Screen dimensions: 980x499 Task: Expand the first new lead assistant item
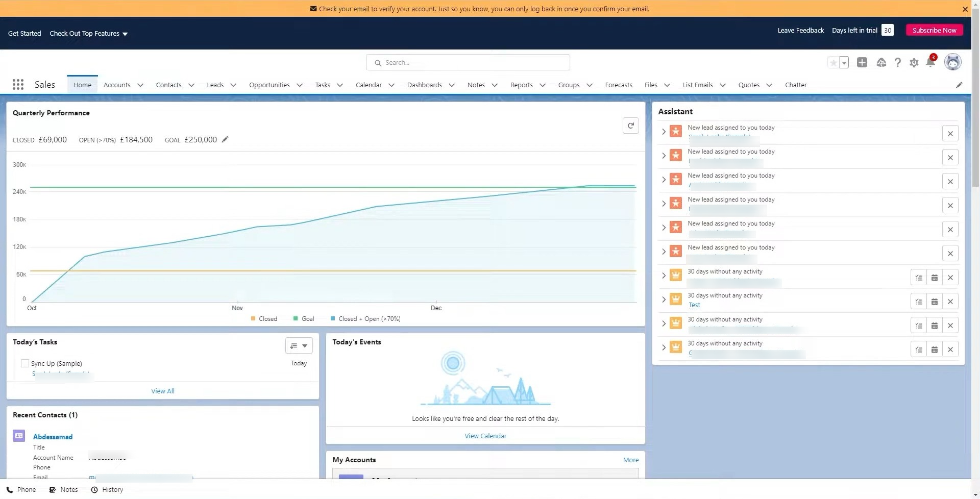[x=664, y=132]
